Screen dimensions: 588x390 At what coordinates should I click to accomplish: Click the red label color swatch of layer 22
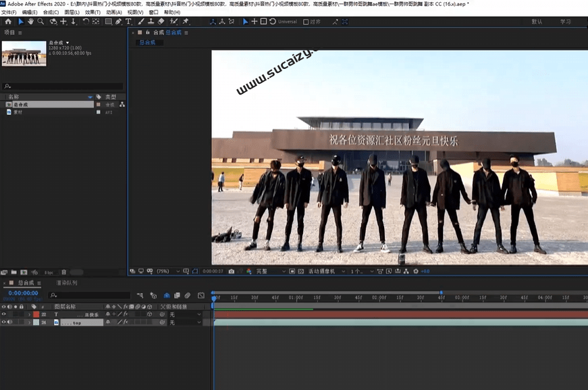(37, 314)
